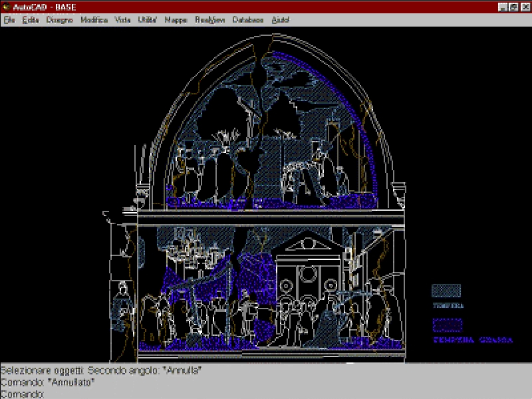This screenshot has width=532, height=399.
Task: Open the Vista menu
Action: pyautogui.click(x=122, y=20)
